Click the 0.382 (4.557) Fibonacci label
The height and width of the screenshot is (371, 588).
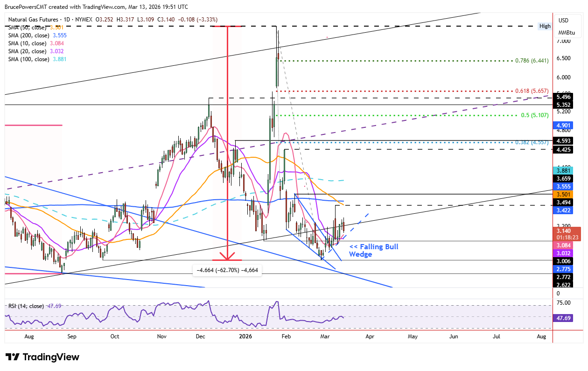[532, 142]
